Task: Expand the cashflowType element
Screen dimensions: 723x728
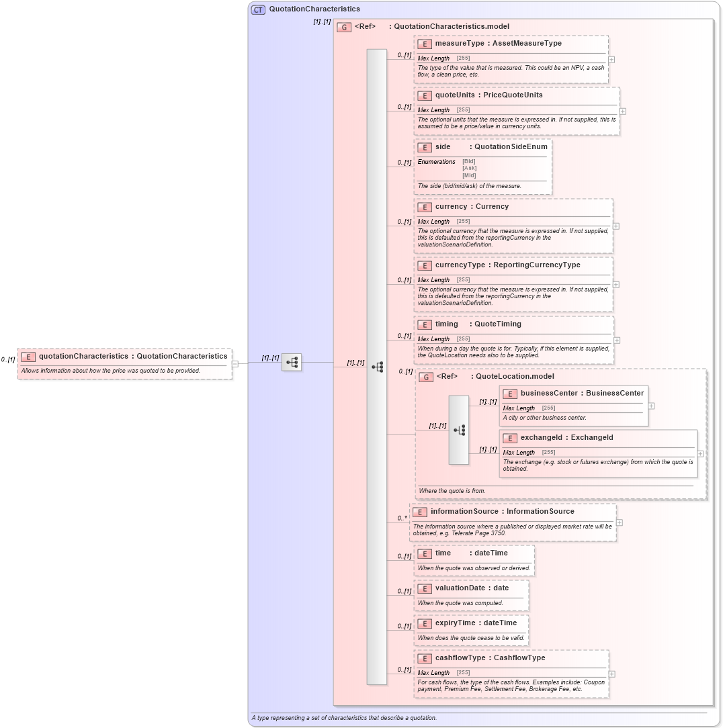Action: (x=612, y=674)
